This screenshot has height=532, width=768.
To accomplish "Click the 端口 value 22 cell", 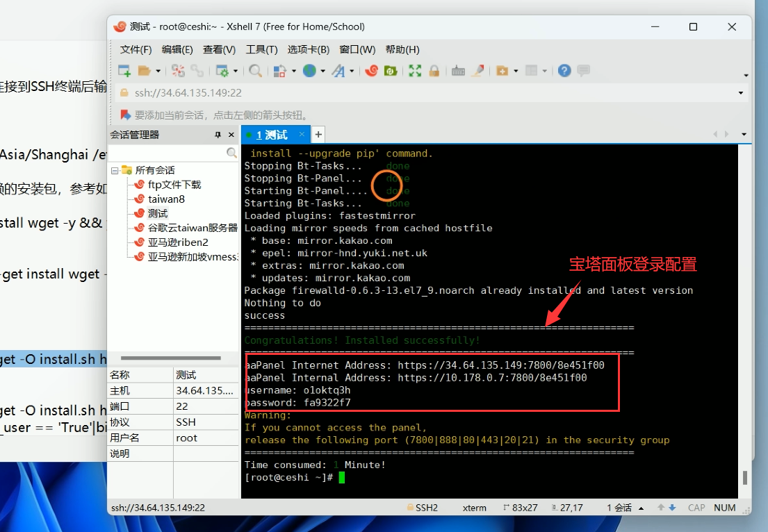I will coord(206,406).
